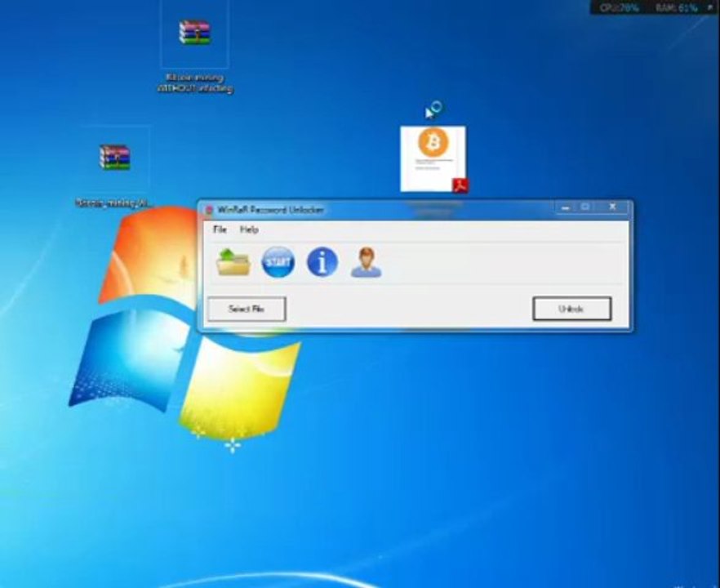
Task: Click the Select File button
Action: [247, 309]
